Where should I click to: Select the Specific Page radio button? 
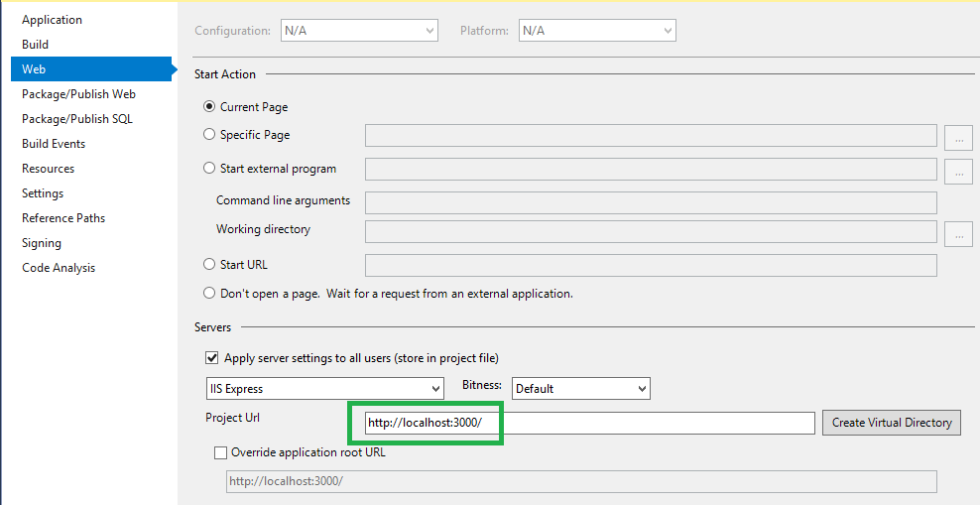pyautogui.click(x=209, y=134)
